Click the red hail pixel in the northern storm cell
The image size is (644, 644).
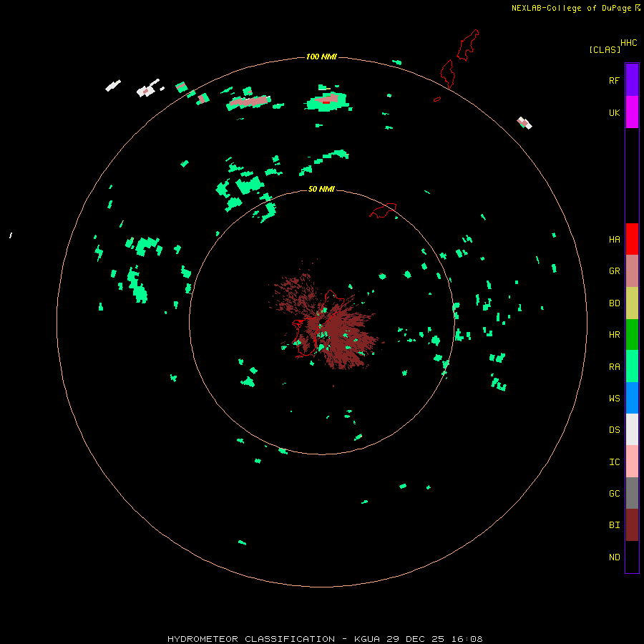pos(326,102)
